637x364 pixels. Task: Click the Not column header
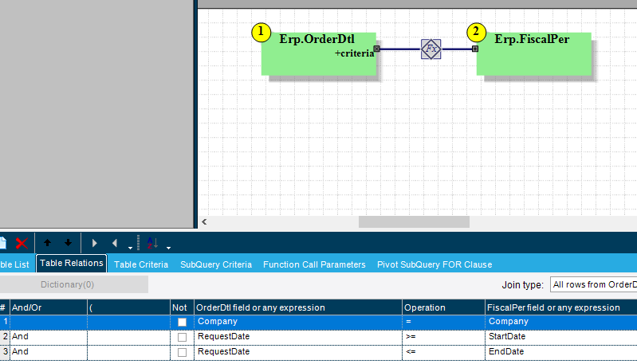[182, 307]
